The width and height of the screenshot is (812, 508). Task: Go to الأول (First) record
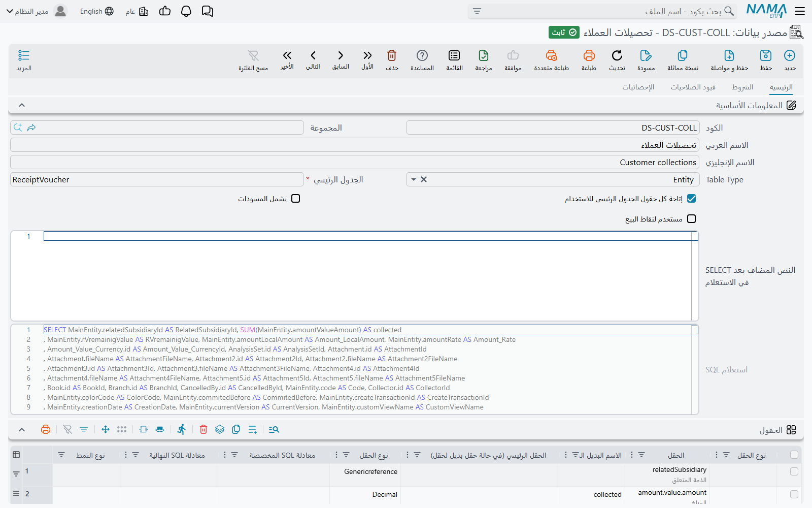[x=367, y=55]
